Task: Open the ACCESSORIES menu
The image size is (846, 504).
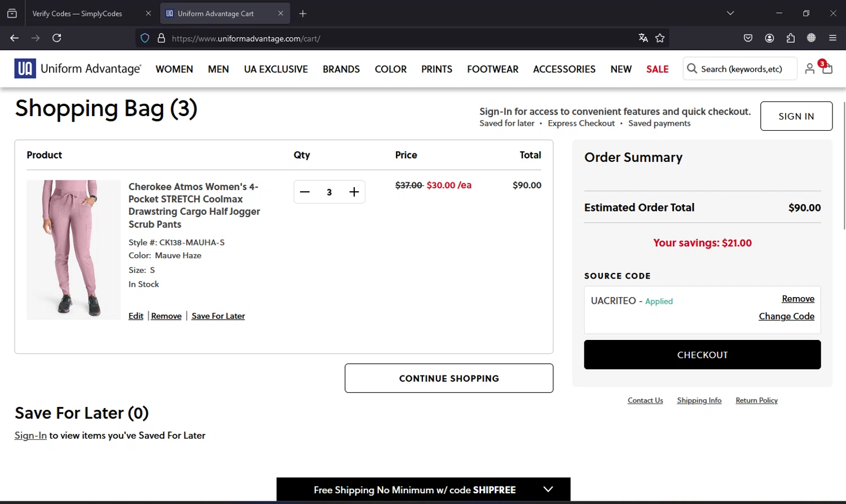Action: tap(564, 69)
